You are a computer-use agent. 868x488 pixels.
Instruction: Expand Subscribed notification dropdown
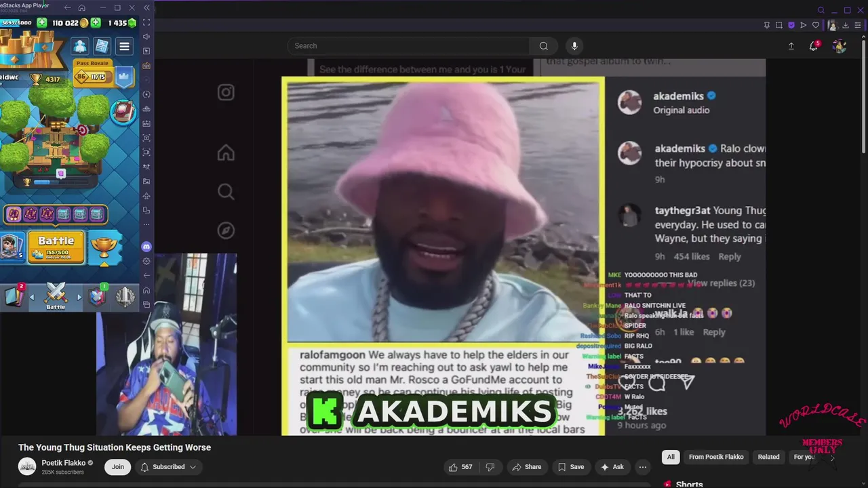pos(168,467)
